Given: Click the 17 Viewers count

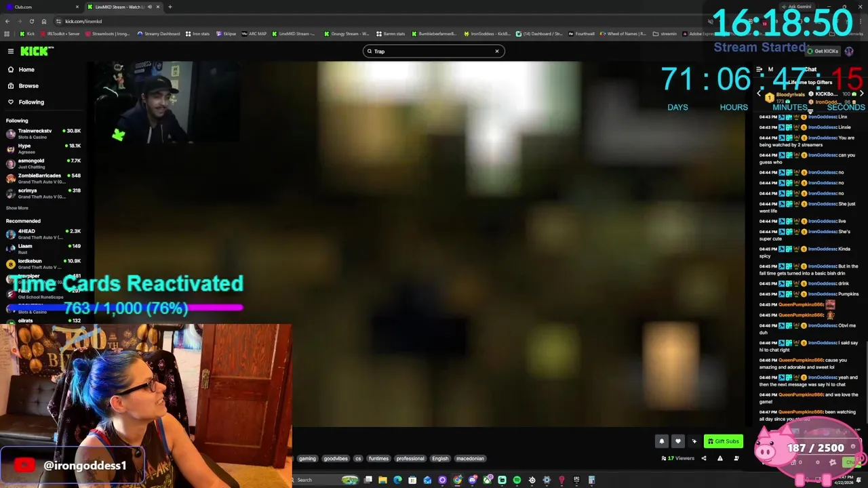Looking at the screenshot, I should point(678,458).
